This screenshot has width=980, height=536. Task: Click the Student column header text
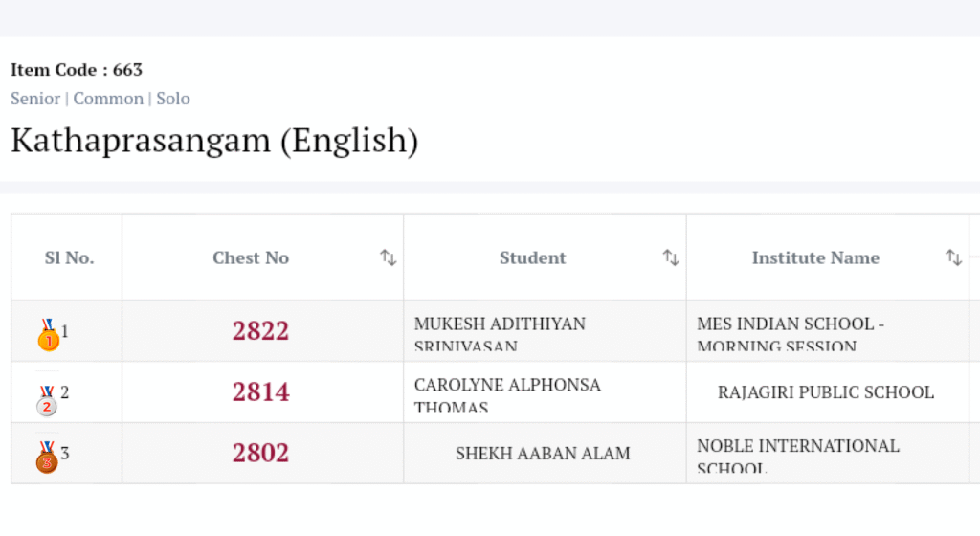click(x=533, y=257)
